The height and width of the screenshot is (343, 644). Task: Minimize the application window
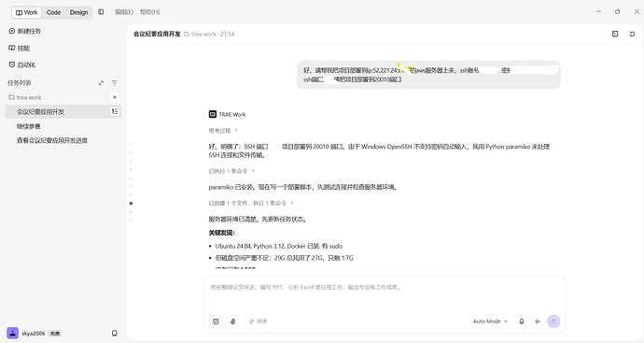pyautogui.click(x=599, y=11)
